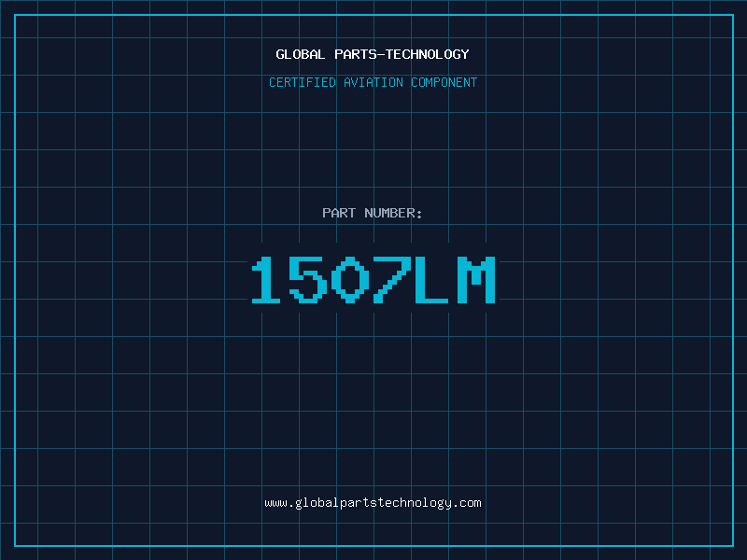Select the part number 1507LM
The image size is (747, 560).
[373, 279]
